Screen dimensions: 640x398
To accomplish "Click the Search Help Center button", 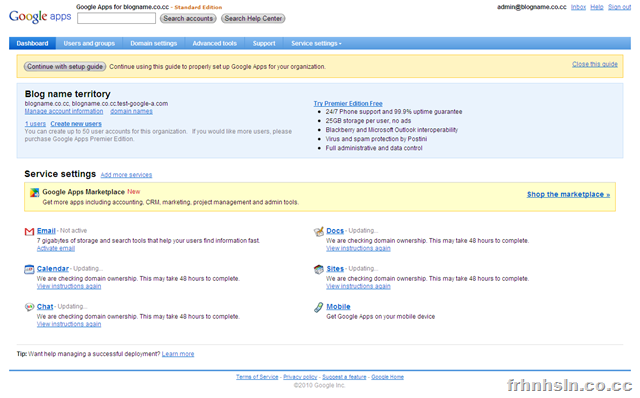I will coord(253,18).
